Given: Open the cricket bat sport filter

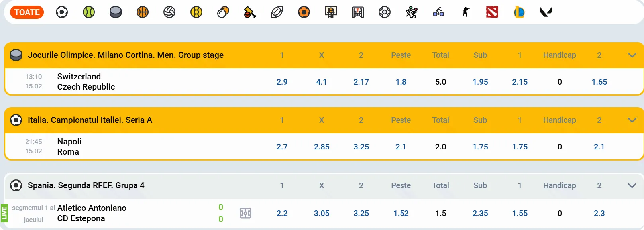Looking at the screenshot, I should point(250,12).
